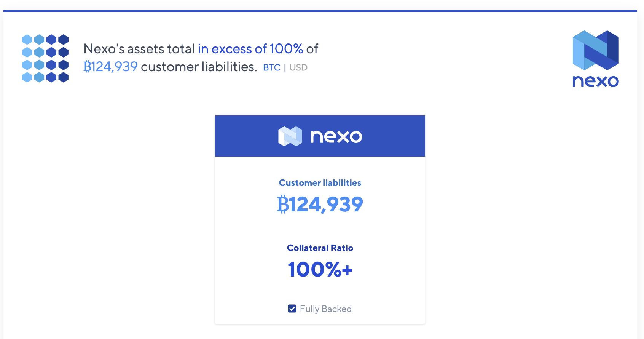Click the Fully Backed label text
This screenshot has width=644, height=339.
point(326,309)
